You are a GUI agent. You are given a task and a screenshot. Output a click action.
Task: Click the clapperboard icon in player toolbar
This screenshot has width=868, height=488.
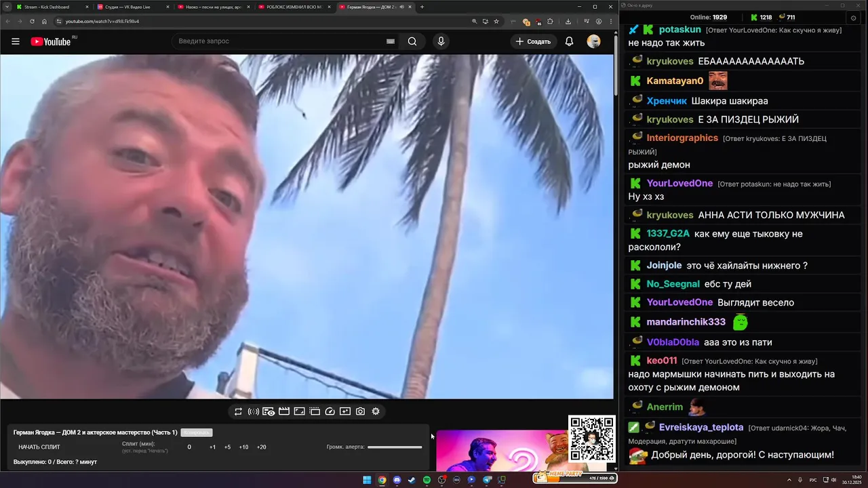coord(284,411)
